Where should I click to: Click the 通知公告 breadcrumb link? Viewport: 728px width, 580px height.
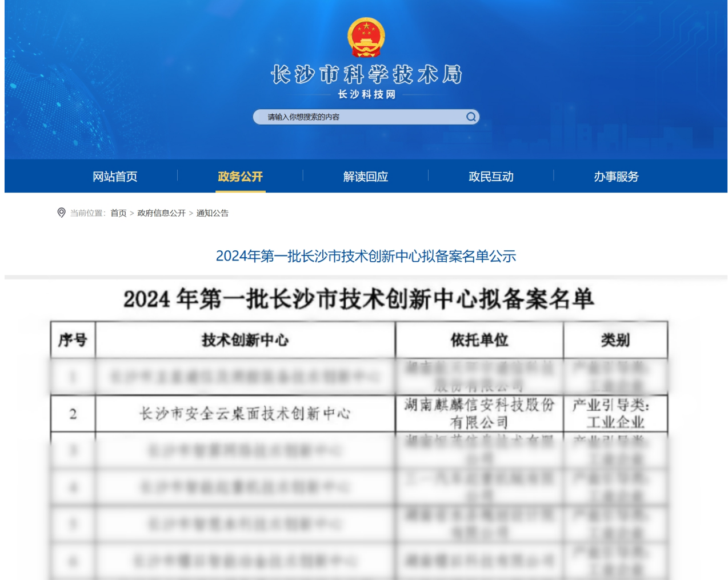tap(212, 213)
